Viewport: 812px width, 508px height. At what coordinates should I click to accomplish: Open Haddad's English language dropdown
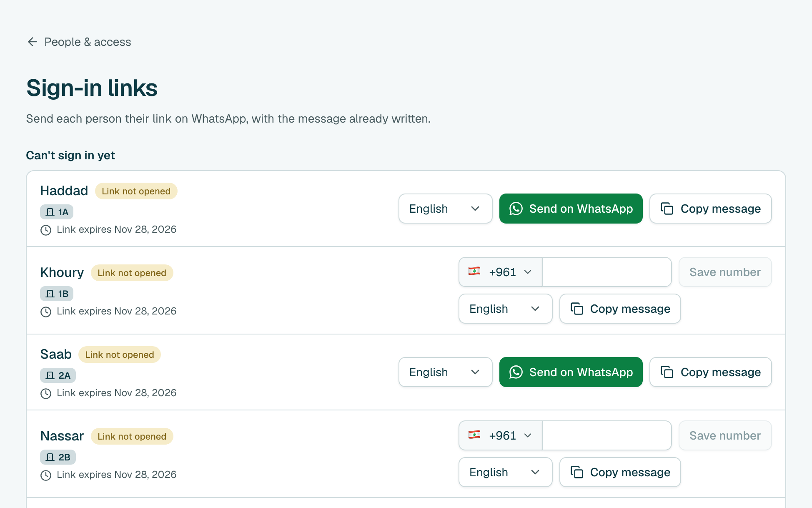pos(445,209)
